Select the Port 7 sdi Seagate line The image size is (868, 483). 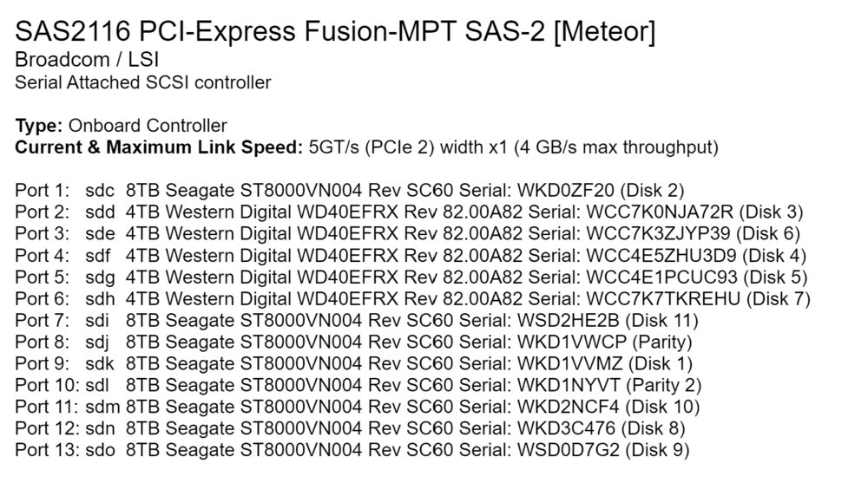(x=357, y=320)
